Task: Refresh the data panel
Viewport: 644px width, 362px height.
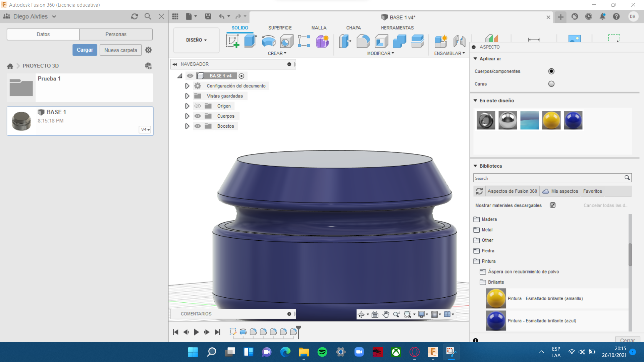Action: (135, 16)
